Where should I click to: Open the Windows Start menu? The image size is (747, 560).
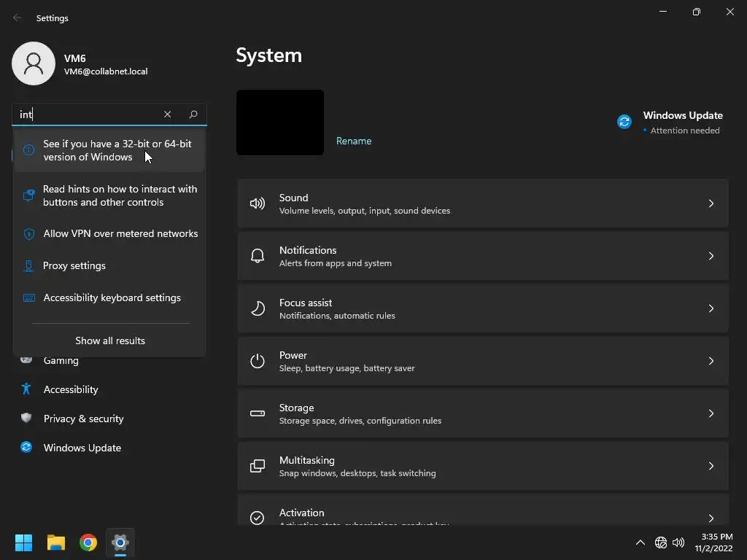(x=23, y=542)
